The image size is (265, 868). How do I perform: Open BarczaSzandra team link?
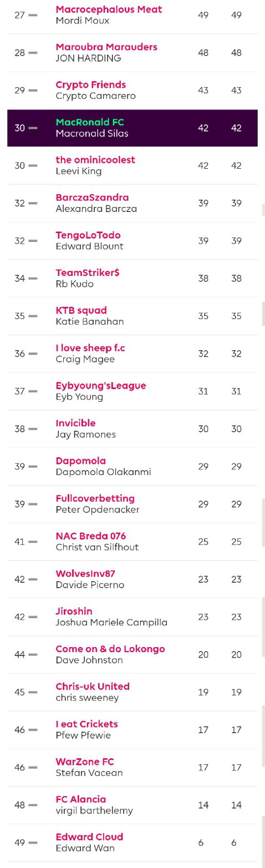click(92, 198)
